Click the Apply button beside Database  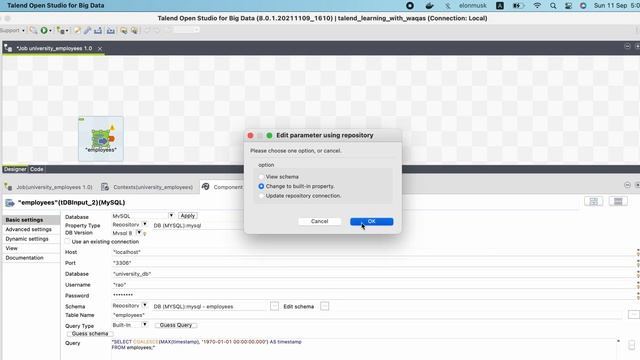tap(188, 216)
